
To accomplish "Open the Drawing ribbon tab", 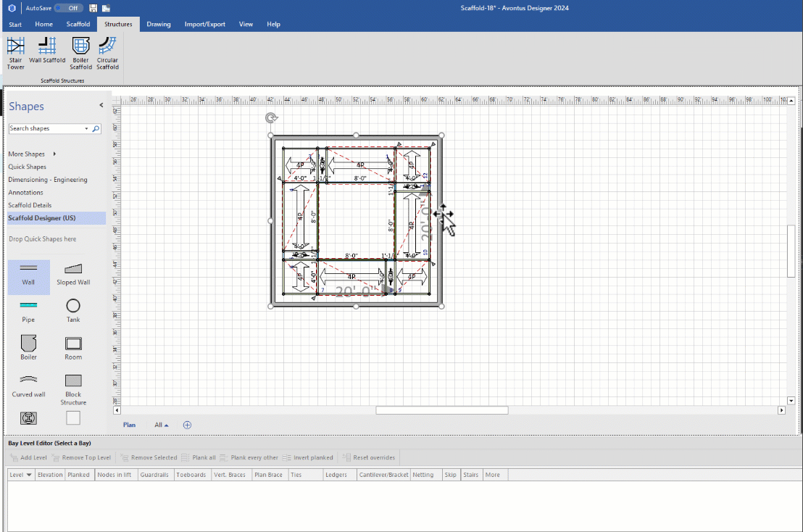I will pos(159,24).
